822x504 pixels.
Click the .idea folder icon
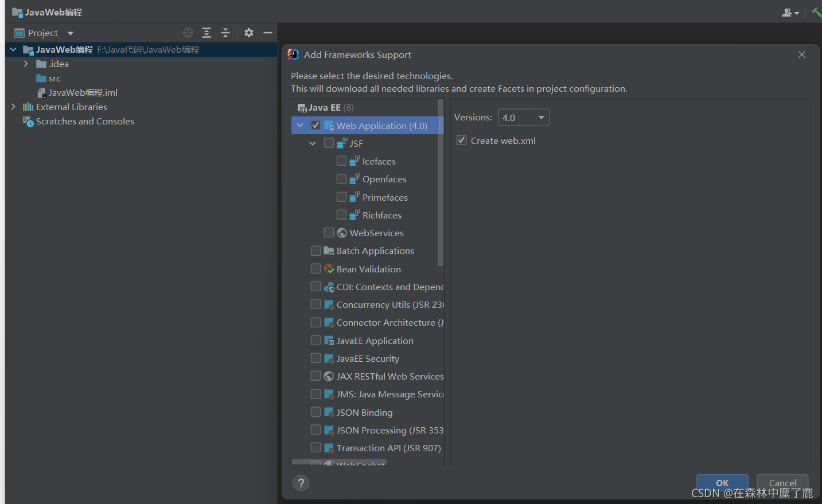41,64
